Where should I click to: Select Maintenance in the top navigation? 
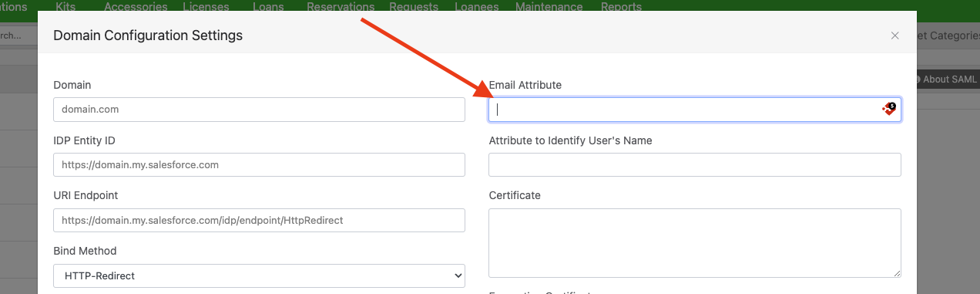coord(549,7)
